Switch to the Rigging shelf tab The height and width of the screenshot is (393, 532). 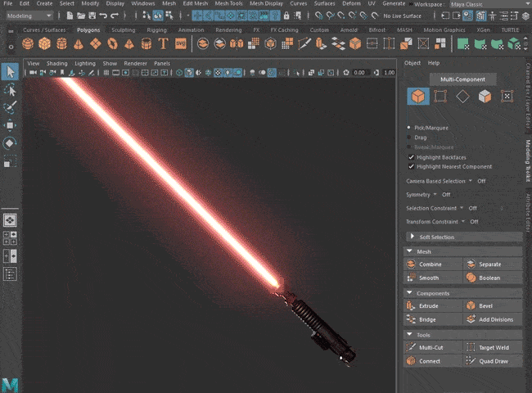pos(156,29)
